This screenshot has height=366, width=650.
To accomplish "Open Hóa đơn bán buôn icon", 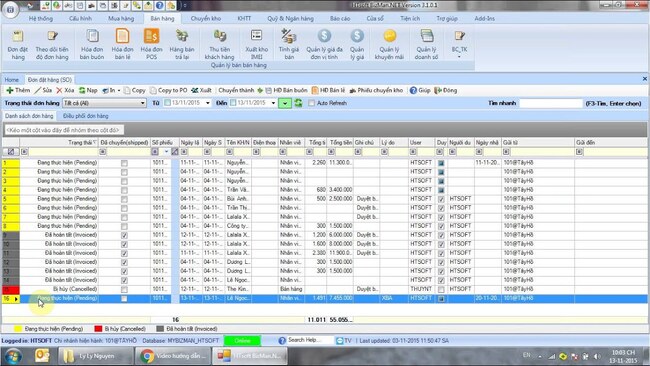I will coord(92,44).
